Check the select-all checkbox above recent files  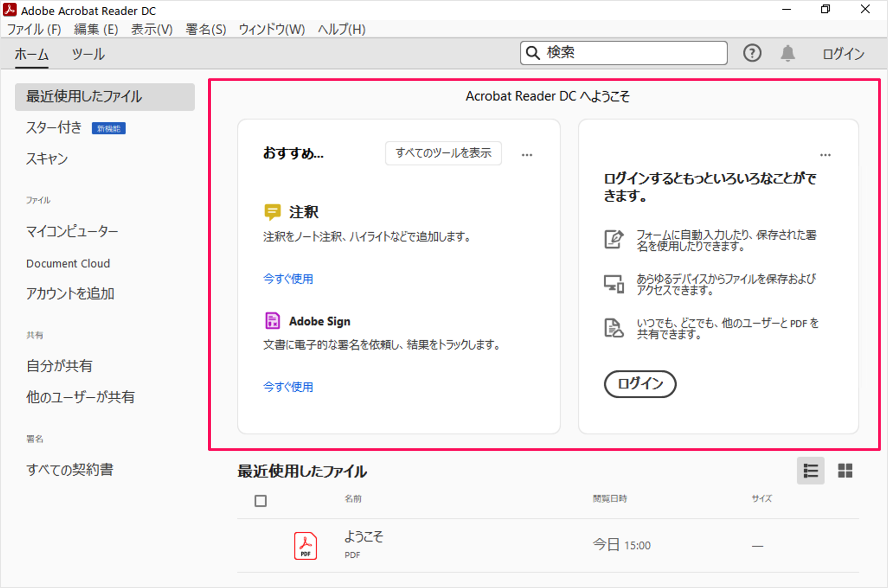pyautogui.click(x=261, y=500)
